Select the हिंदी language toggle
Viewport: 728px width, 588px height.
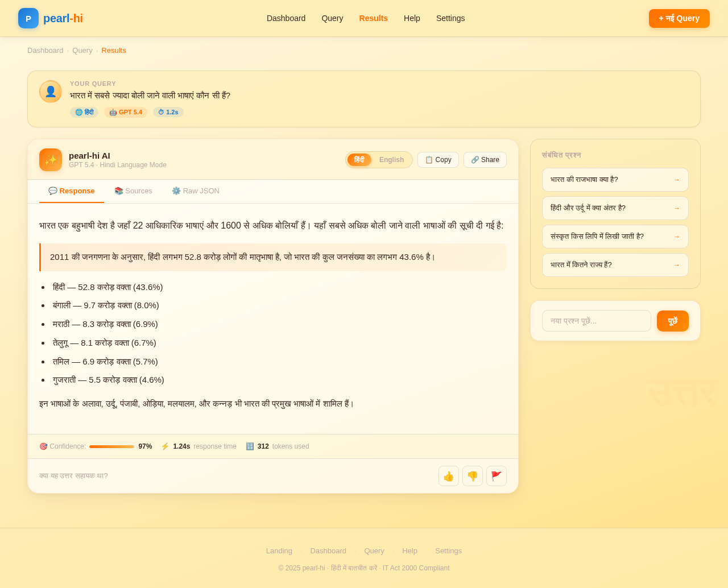[359, 160]
